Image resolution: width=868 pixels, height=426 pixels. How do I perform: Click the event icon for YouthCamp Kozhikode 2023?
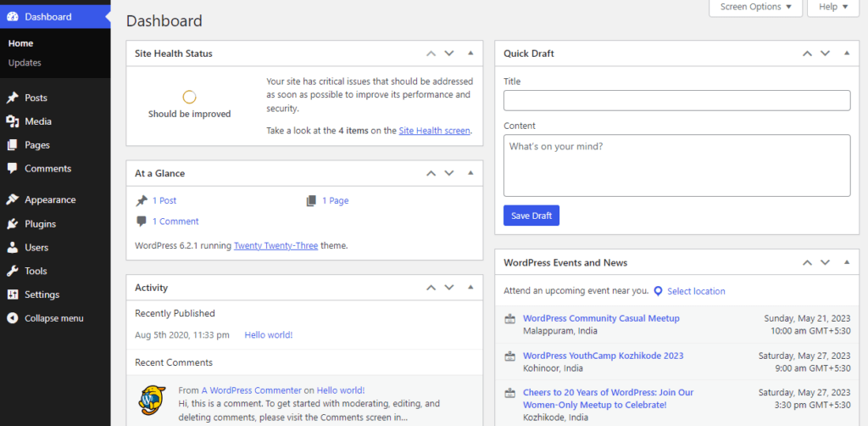tap(509, 356)
